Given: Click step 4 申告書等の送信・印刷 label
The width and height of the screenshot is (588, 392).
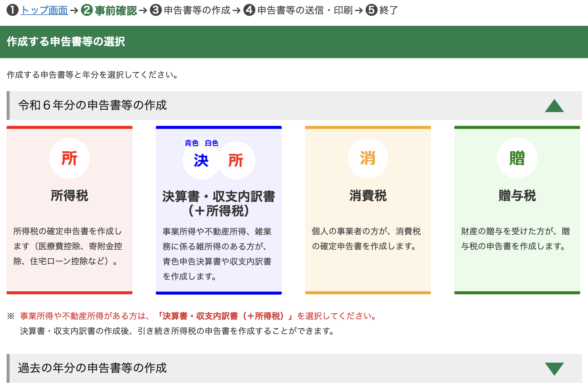Looking at the screenshot, I should pyautogui.click(x=305, y=10).
